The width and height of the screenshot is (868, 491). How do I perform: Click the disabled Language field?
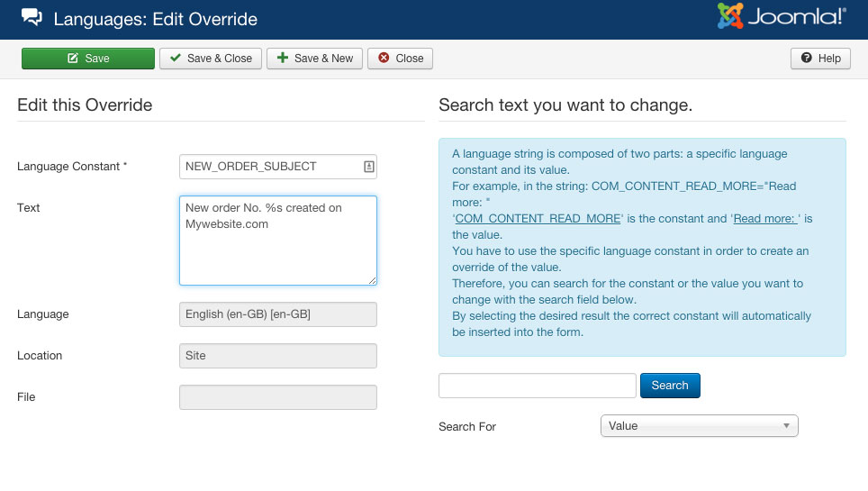click(278, 314)
